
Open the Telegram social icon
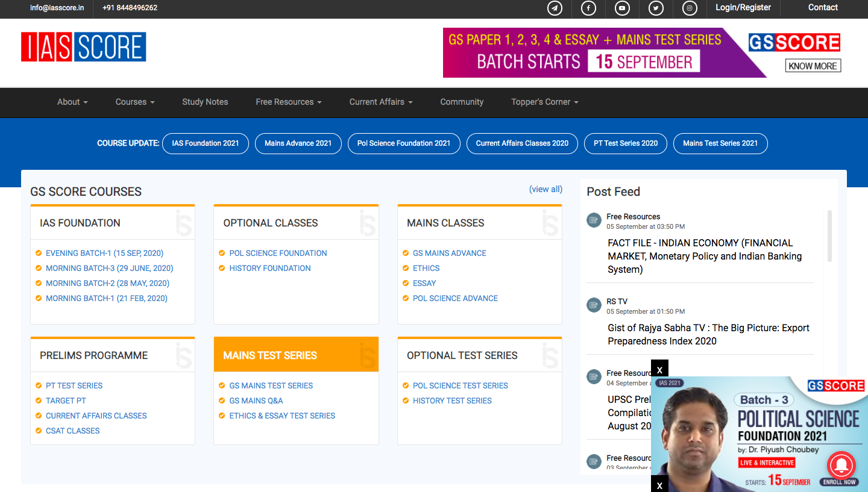(555, 8)
